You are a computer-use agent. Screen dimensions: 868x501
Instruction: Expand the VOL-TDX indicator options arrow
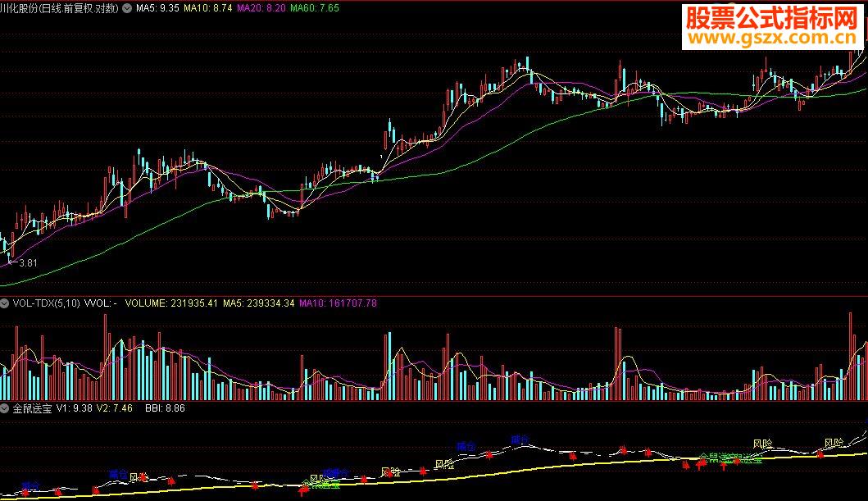4,303
